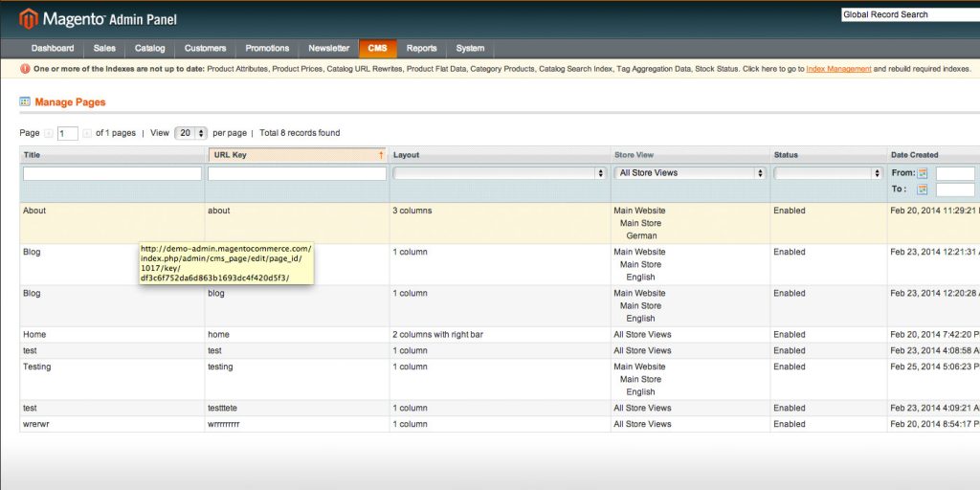The image size is (980, 490).
Task: Open the Sales menu
Action: (x=104, y=48)
